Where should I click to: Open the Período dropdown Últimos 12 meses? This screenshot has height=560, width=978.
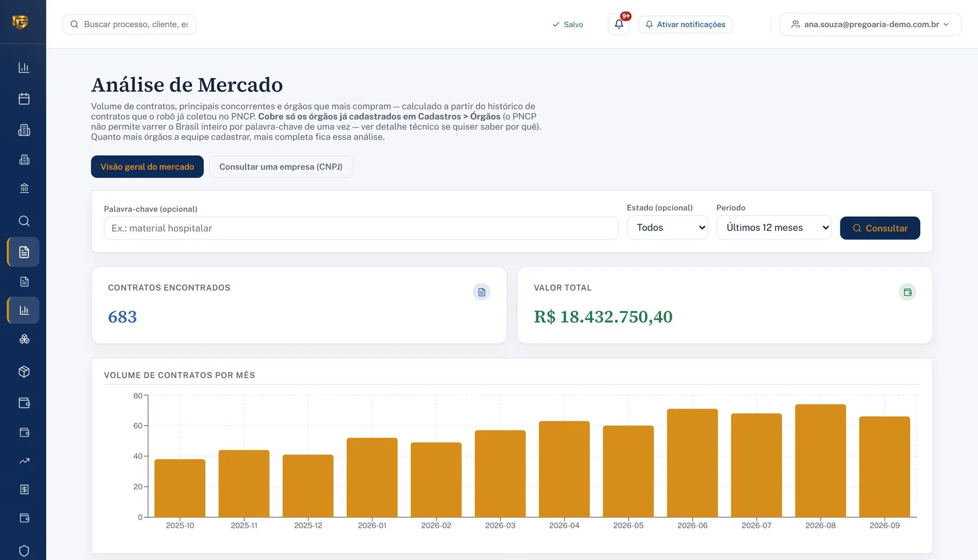(x=774, y=228)
